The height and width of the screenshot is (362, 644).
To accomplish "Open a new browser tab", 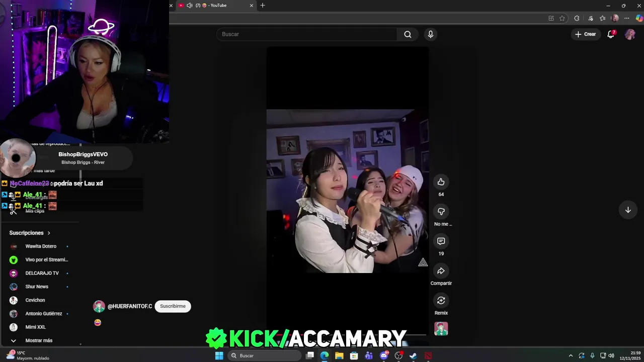I will click(x=263, y=6).
